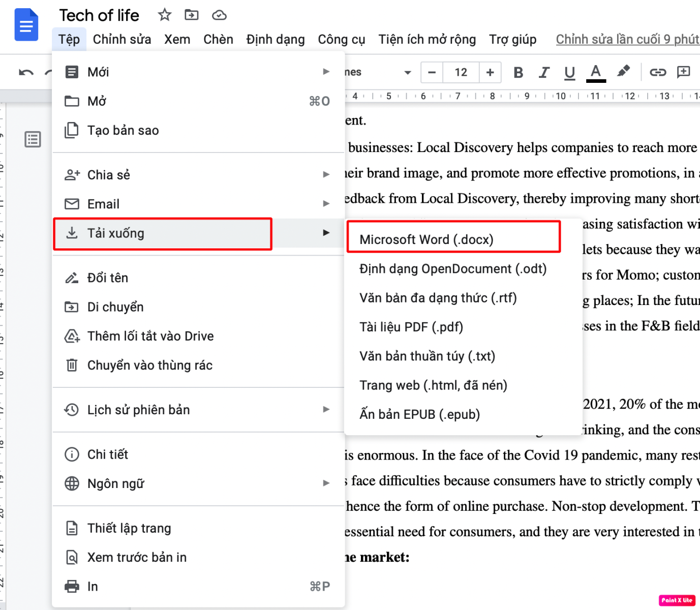Download as Trang web (.html, đã nén)
Viewport: 700px width, 610px height.
463,385
